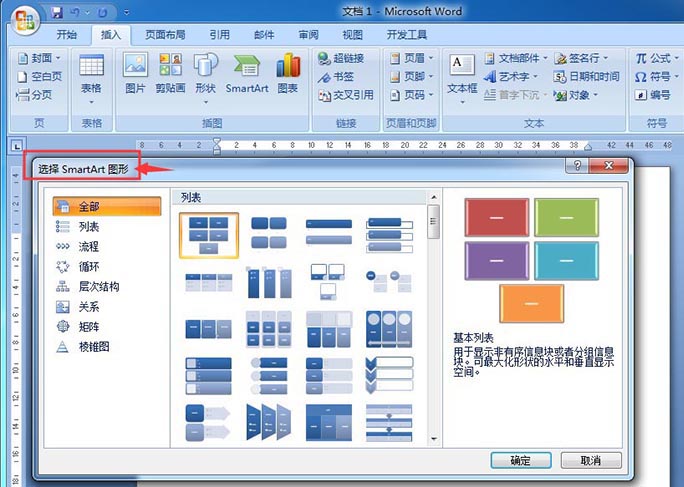Open the 艺术字 WordArt gallery

point(511,76)
